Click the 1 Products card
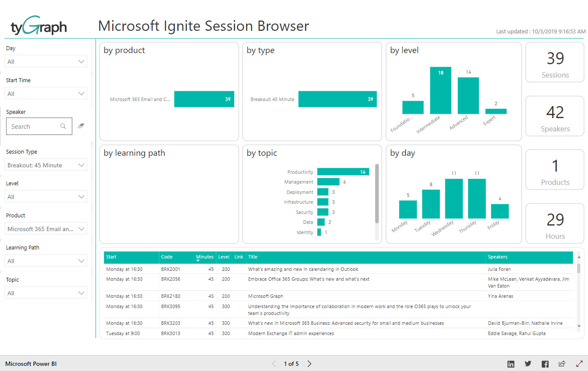Image resolution: width=588 pixels, height=371 pixels. coord(555,169)
